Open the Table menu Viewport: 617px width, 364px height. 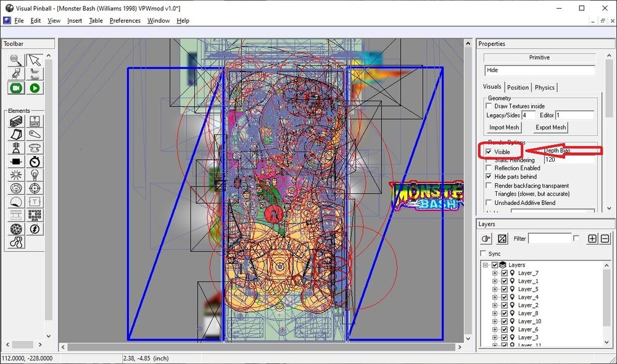[96, 20]
